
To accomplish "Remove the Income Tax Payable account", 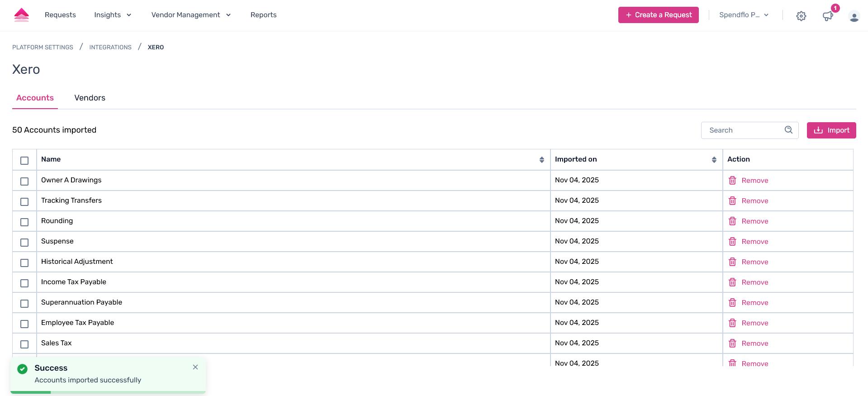I will (754, 282).
